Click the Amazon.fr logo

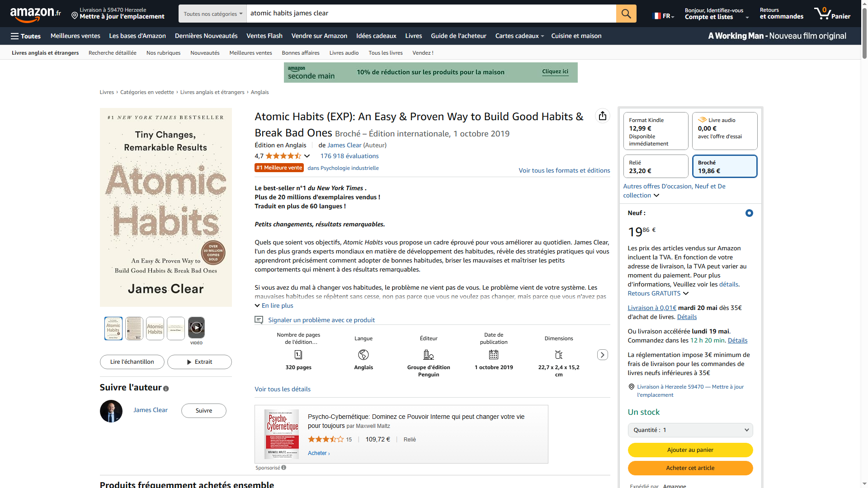pos(35,14)
